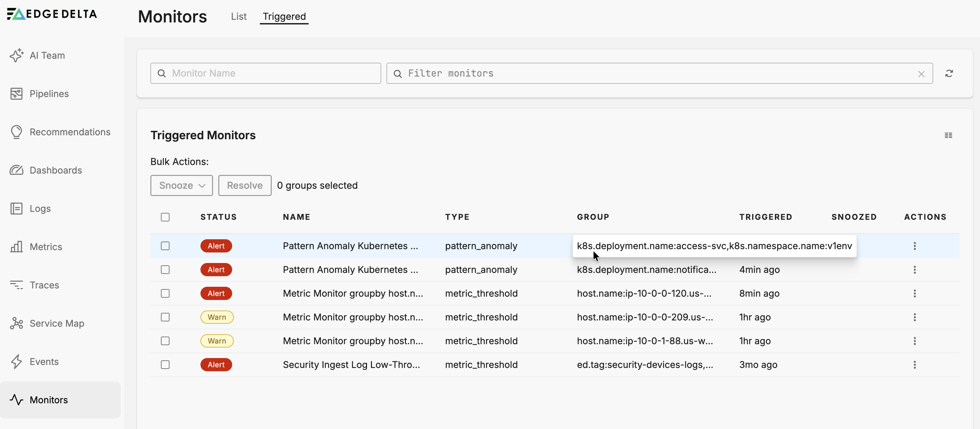Open the table column settings icon
980x429 pixels.
[949, 135]
